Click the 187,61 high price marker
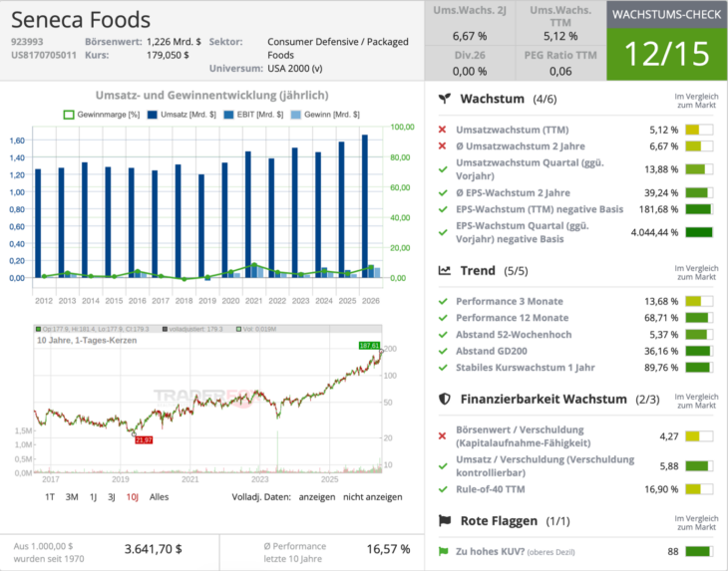The height and width of the screenshot is (571, 728). [x=369, y=346]
